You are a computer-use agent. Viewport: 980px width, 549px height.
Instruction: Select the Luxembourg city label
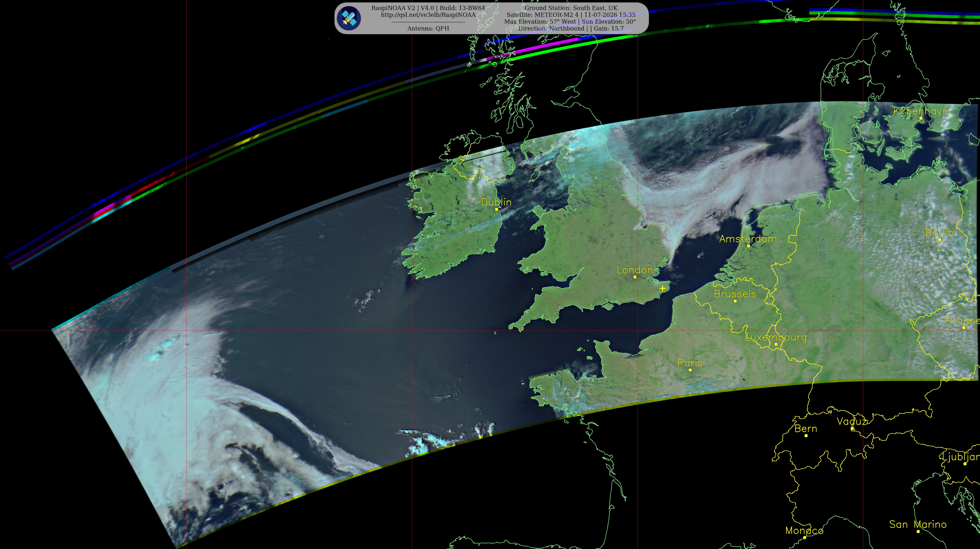tap(776, 338)
